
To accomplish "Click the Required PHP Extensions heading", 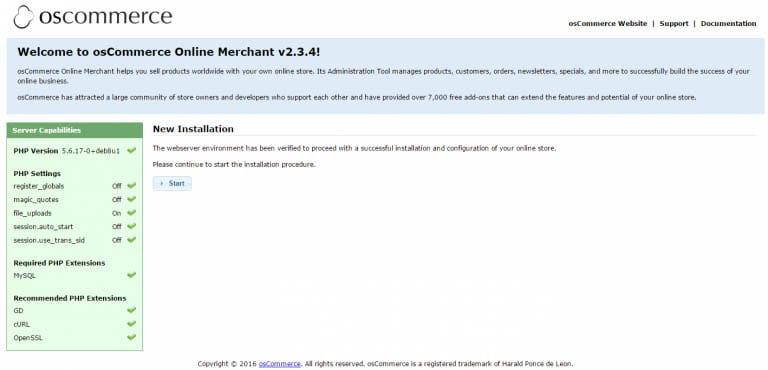I will [59, 263].
